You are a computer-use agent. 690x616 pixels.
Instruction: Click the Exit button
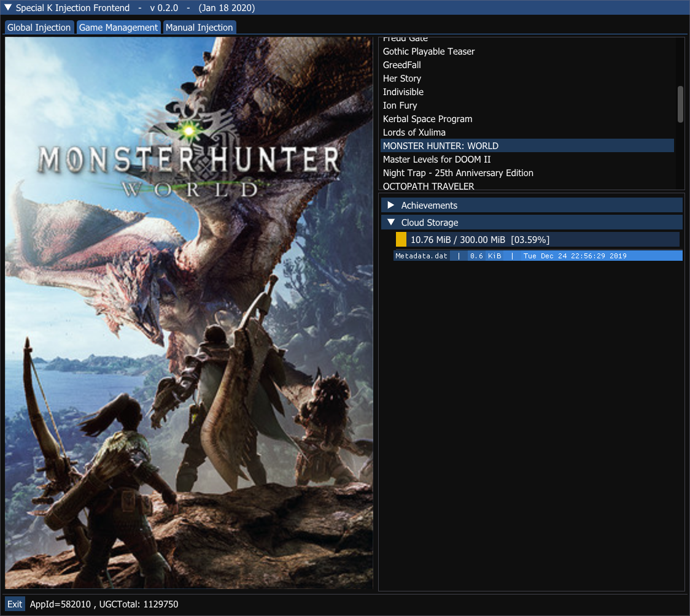click(x=15, y=604)
